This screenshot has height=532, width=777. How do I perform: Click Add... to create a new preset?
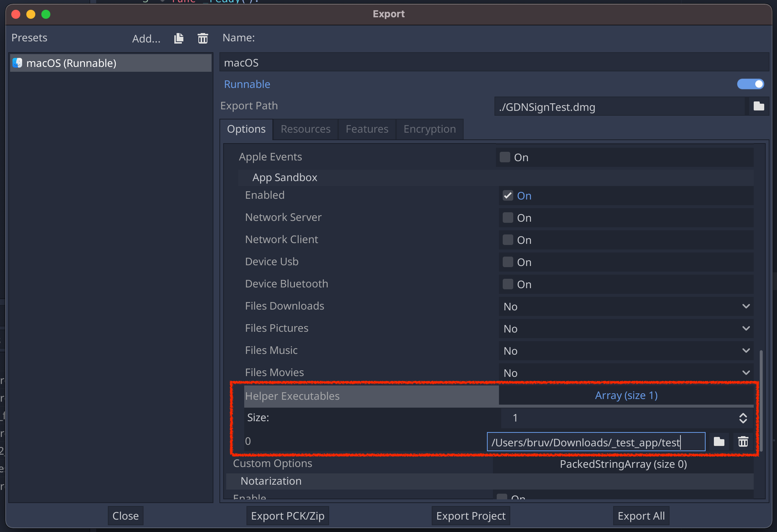tap(146, 38)
